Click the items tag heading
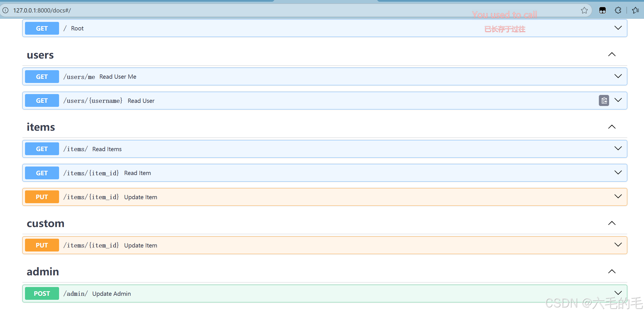 coord(41,127)
